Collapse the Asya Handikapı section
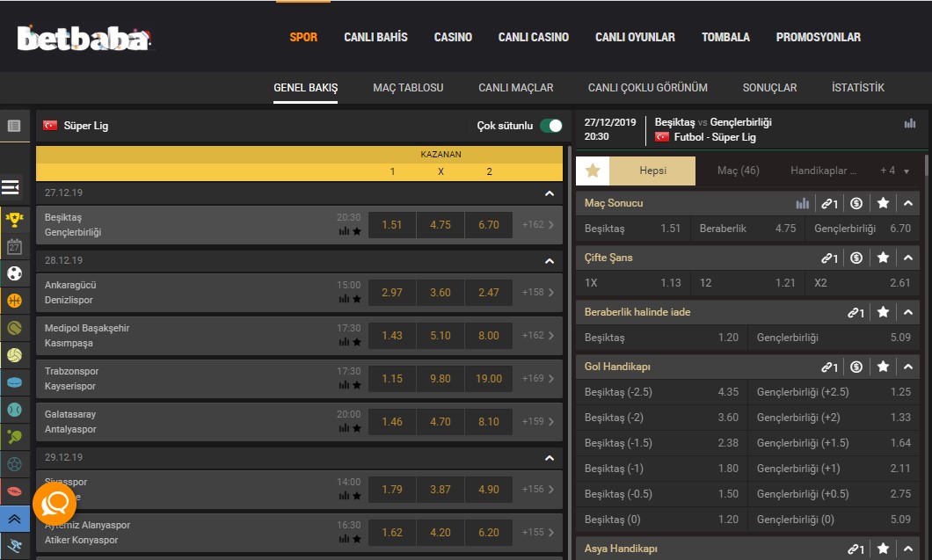This screenshot has height=560, width=932. click(907, 549)
